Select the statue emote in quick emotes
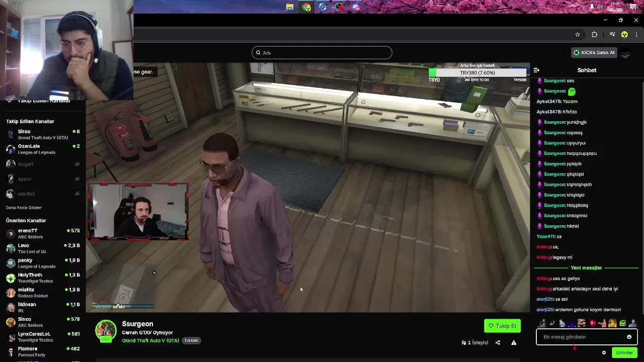The image size is (644, 362). tap(542, 323)
